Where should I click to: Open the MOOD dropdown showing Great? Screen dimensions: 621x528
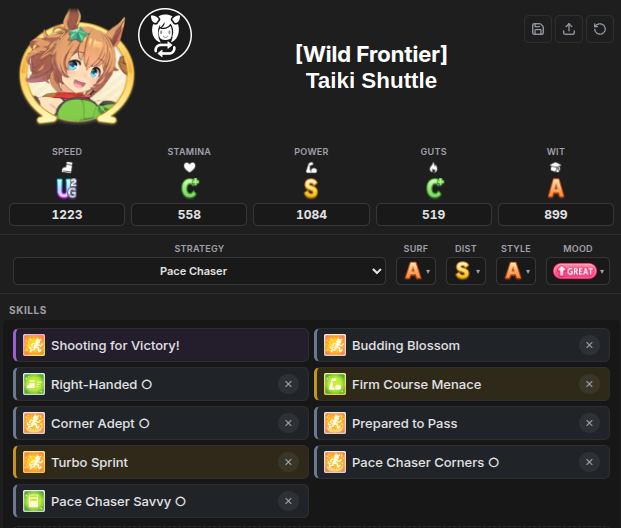click(x=577, y=271)
